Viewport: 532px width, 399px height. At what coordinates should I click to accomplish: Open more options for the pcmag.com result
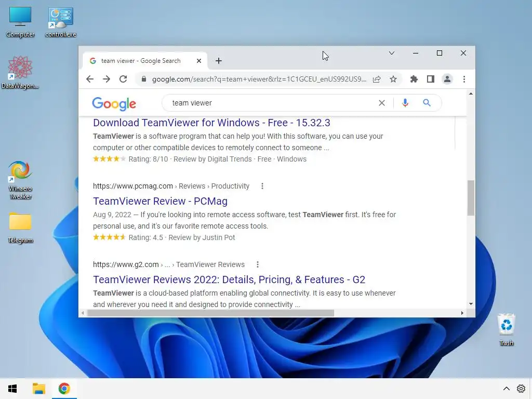click(x=262, y=186)
